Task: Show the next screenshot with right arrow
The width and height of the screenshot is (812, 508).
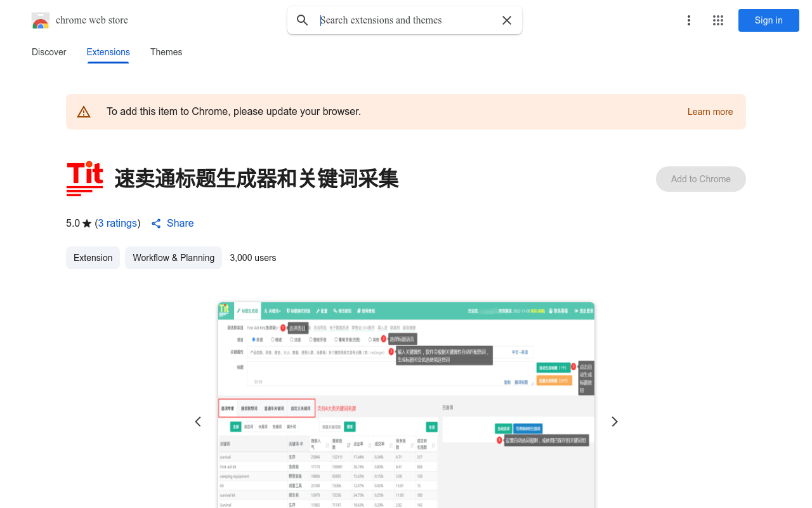Action: point(614,422)
